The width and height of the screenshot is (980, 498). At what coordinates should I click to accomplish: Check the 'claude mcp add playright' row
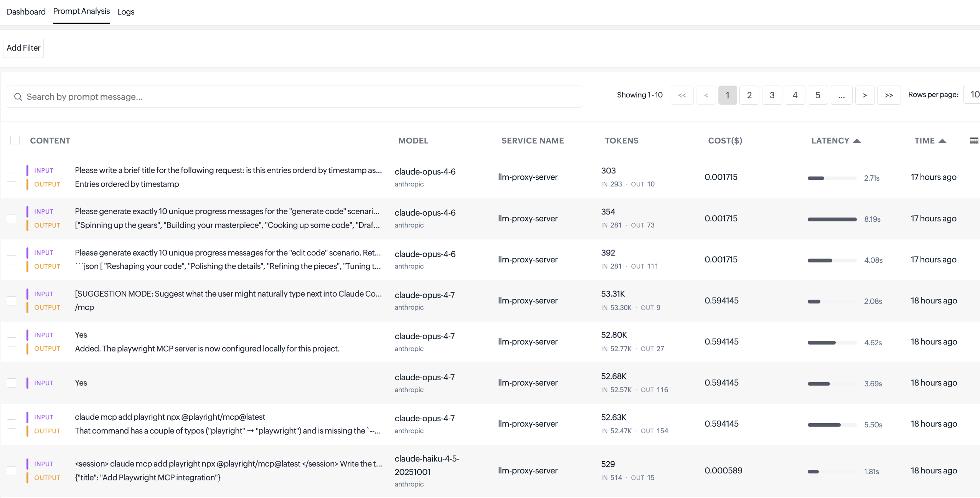click(12, 424)
